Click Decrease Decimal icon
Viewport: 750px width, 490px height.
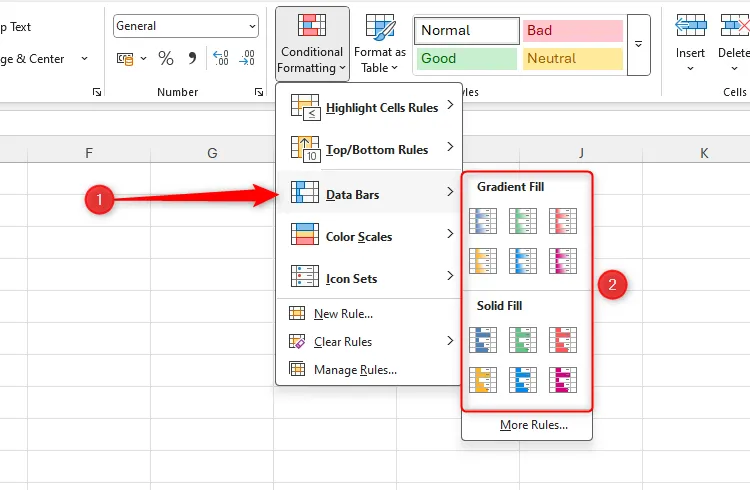coord(247,58)
